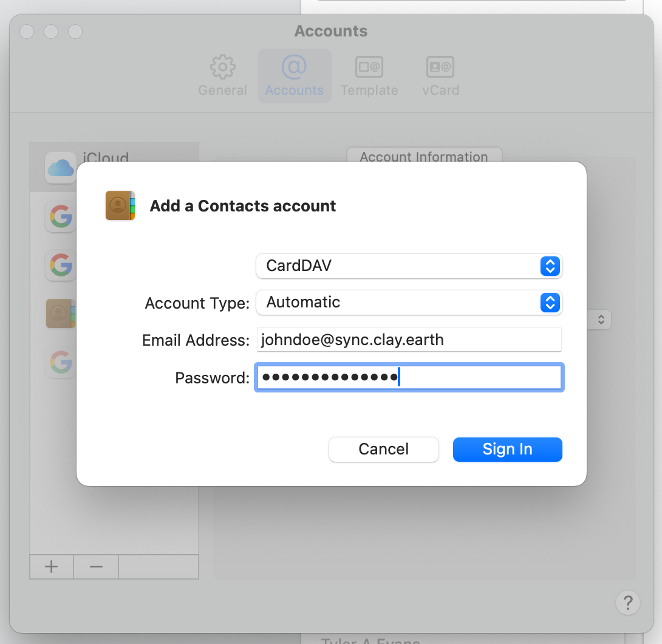Click the Email Address text field
The width and height of the screenshot is (662, 644).
coord(409,340)
